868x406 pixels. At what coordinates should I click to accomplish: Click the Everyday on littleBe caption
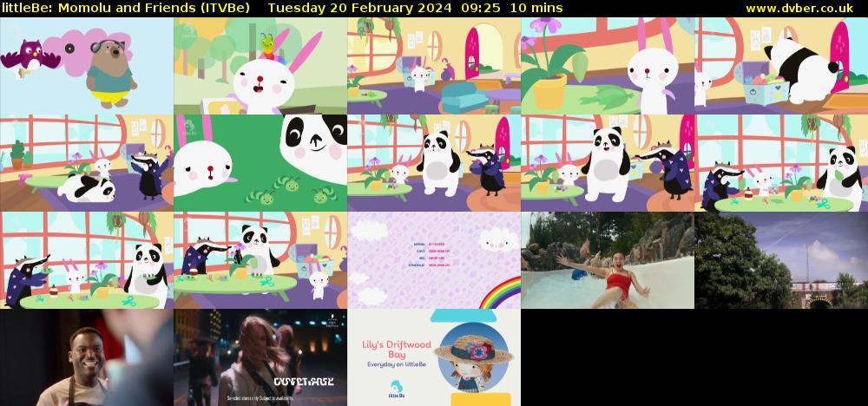point(397,364)
